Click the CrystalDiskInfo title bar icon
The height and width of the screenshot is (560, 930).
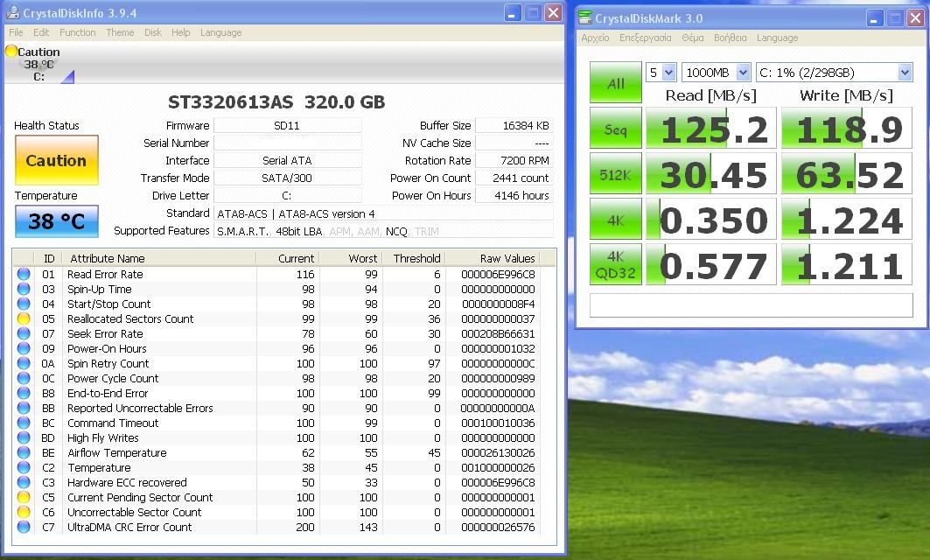12,13
